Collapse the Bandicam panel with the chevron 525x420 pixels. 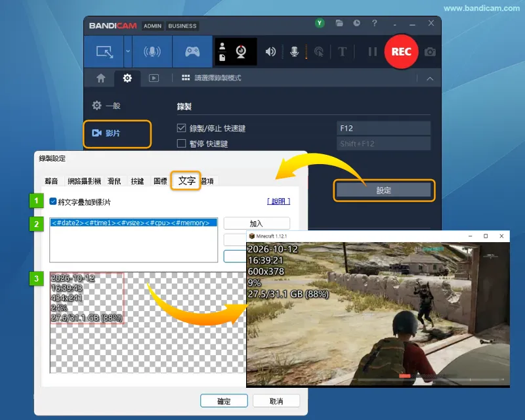(x=430, y=79)
